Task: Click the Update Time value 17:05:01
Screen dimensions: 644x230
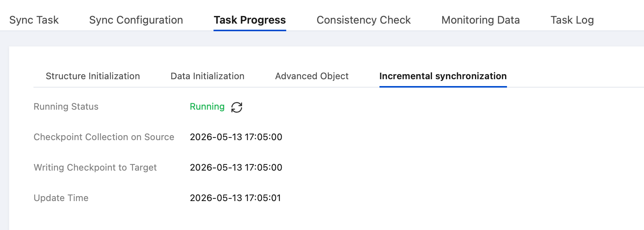Action: (x=263, y=198)
